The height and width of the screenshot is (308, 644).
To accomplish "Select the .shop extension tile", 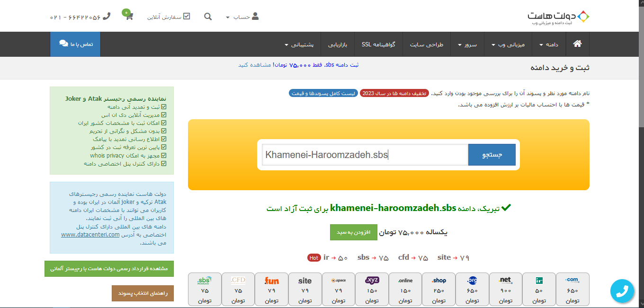I will [x=439, y=289].
